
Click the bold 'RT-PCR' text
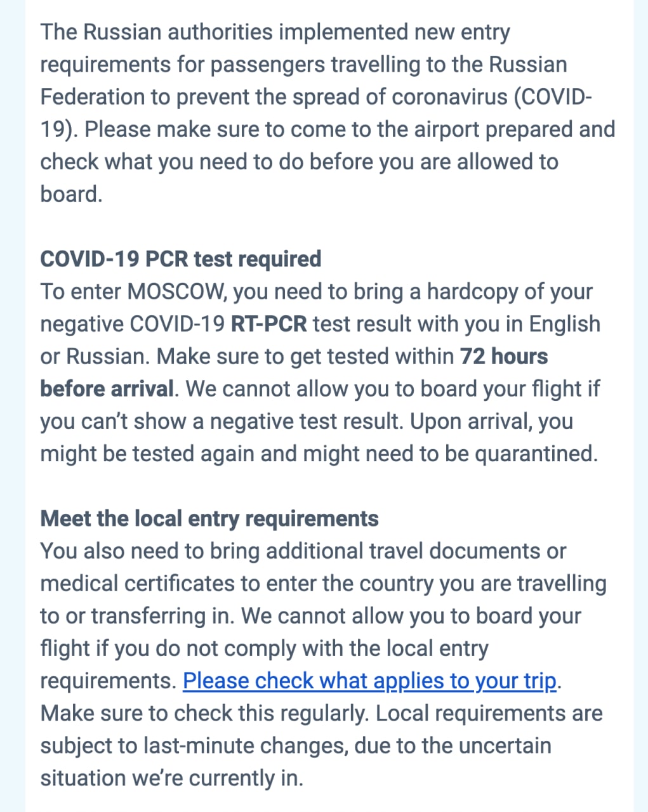pos(268,324)
